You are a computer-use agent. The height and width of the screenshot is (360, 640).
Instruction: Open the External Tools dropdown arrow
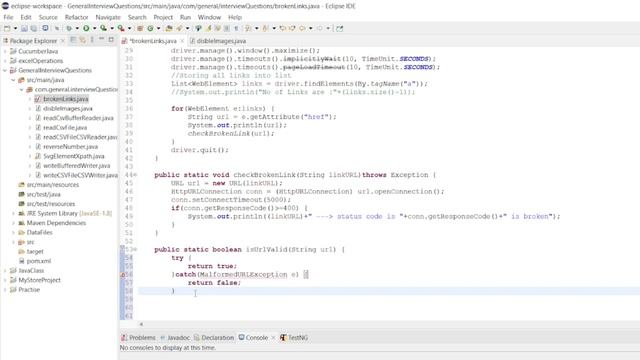click(x=129, y=28)
